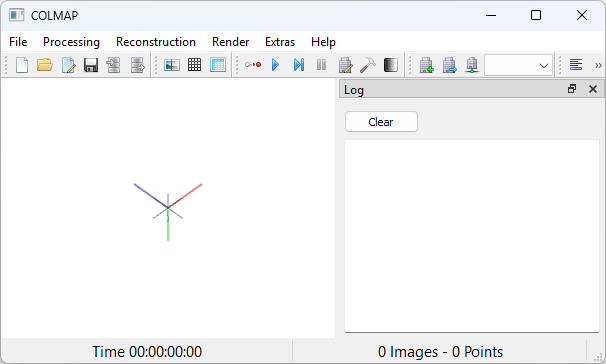Viewport: 606px width, 364px height.
Task: Open Database management from the blue table icon
Action: coord(218,65)
